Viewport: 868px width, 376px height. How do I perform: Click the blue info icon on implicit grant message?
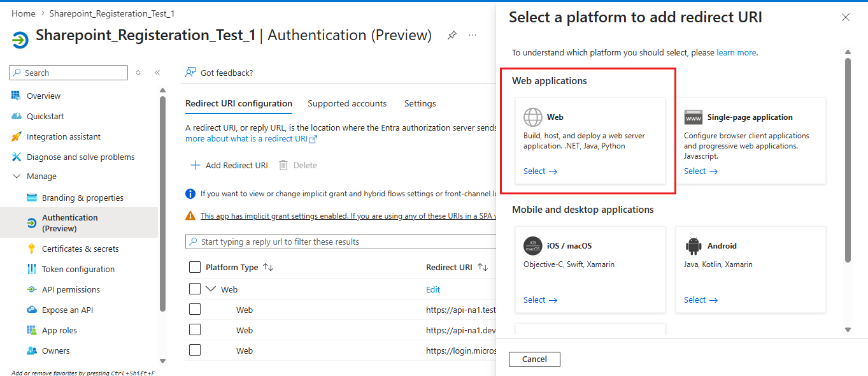[x=190, y=194]
